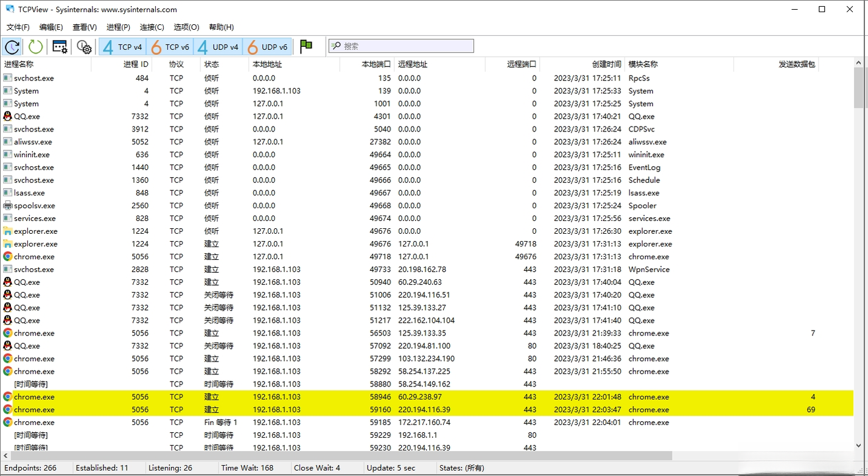Click the wininit.exe process icon
868x476 pixels.
pyautogui.click(x=7, y=155)
